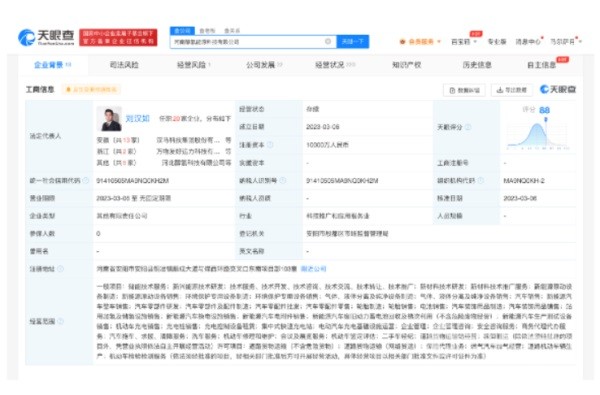Screen dimensions: 600x395
Task: Open the 万物友好运力科技 company link
Action: (189, 151)
